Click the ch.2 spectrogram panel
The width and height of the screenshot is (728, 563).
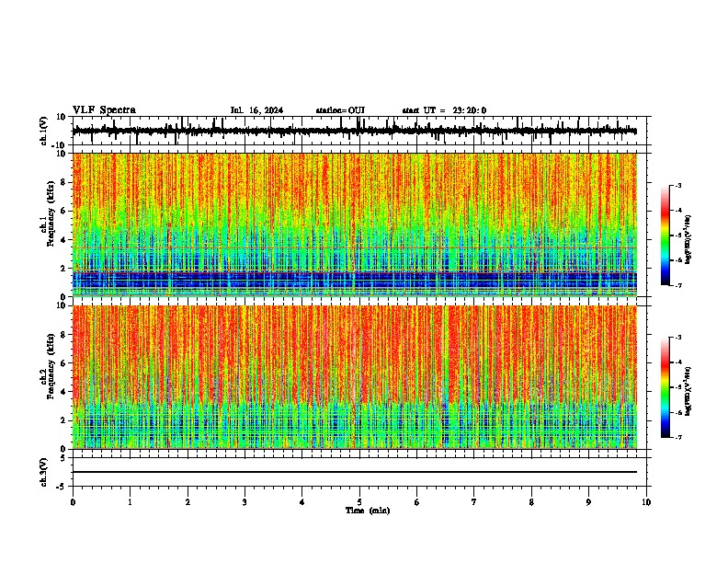tap(355, 377)
